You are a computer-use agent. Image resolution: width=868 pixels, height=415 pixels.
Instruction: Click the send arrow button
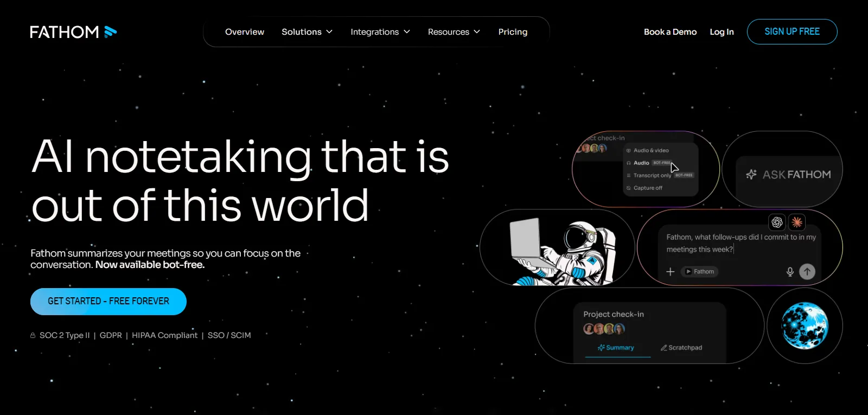point(807,271)
